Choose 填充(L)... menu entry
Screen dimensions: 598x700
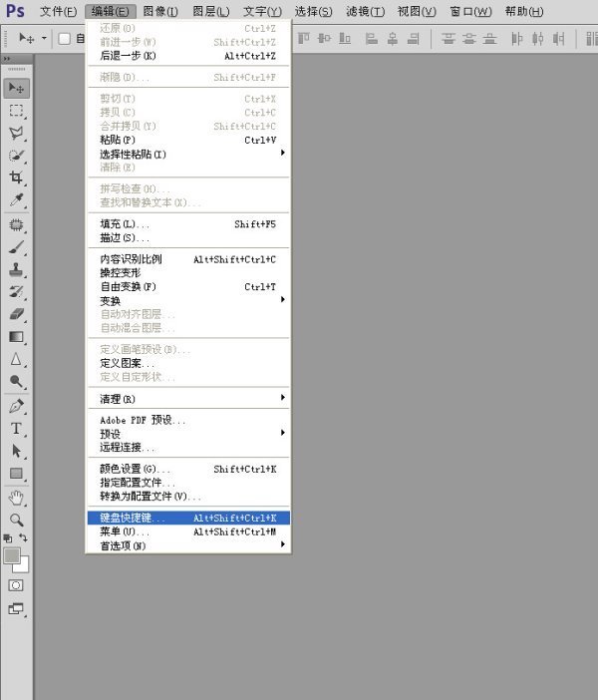188,224
